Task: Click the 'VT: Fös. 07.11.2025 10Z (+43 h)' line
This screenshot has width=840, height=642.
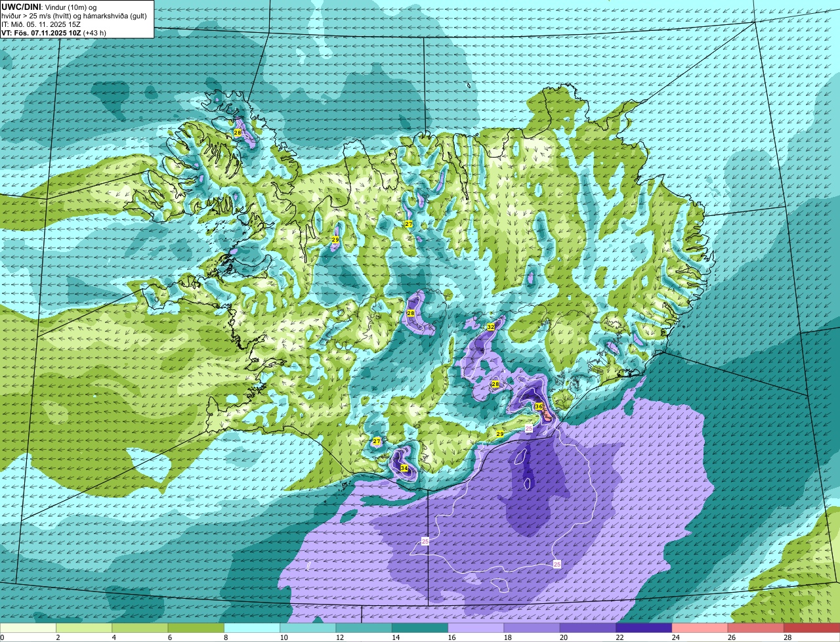Action: tap(54, 33)
